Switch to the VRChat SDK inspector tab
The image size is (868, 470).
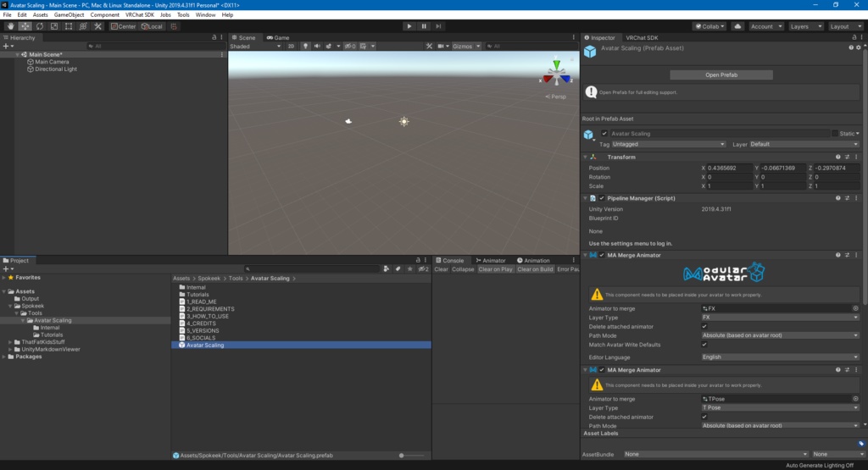coord(642,37)
